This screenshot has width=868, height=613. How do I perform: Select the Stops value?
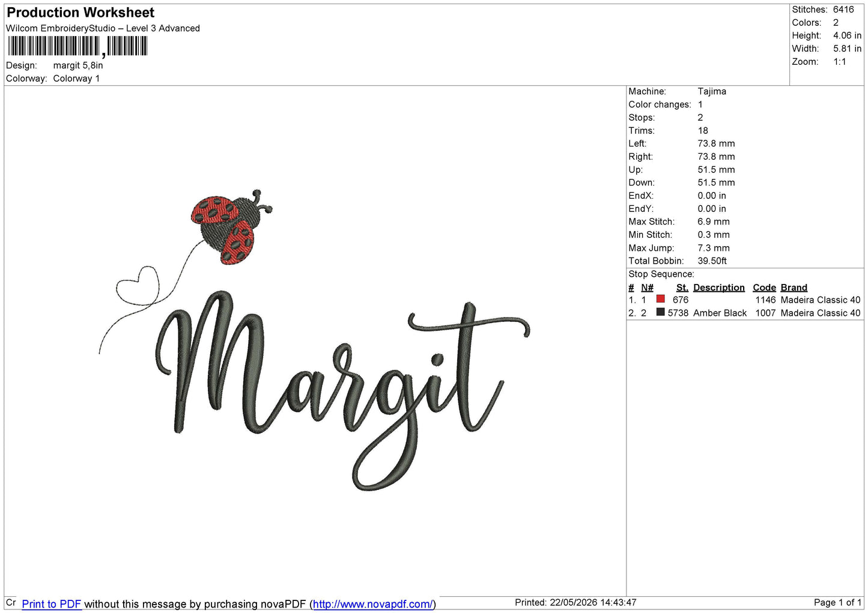tap(700, 118)
